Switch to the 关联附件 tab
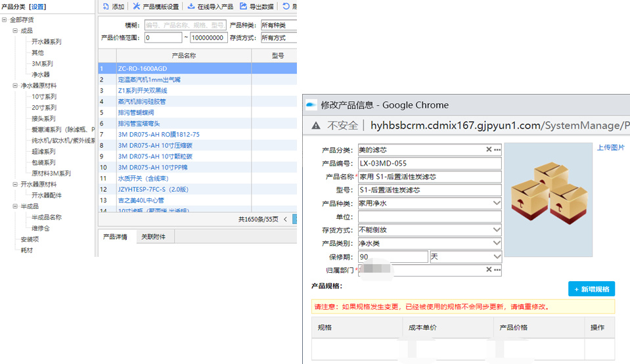630x364 pixels. (153, 237)
